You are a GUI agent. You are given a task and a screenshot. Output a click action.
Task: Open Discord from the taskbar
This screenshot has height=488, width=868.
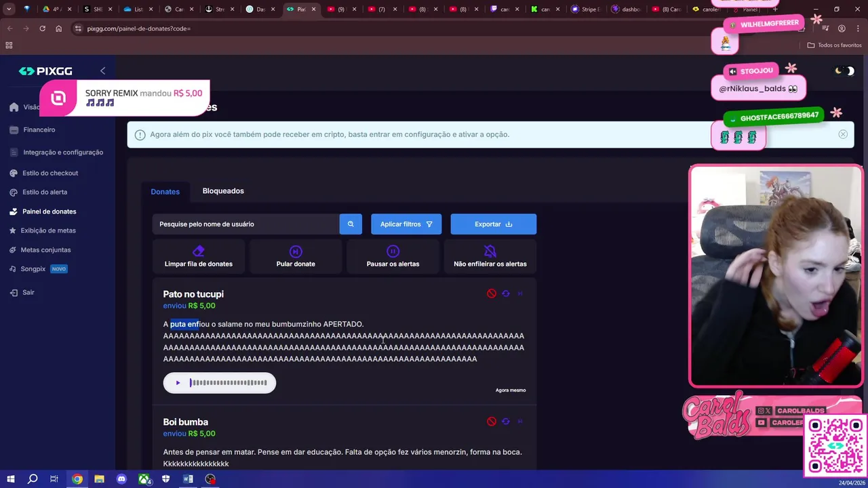point(121,479)
